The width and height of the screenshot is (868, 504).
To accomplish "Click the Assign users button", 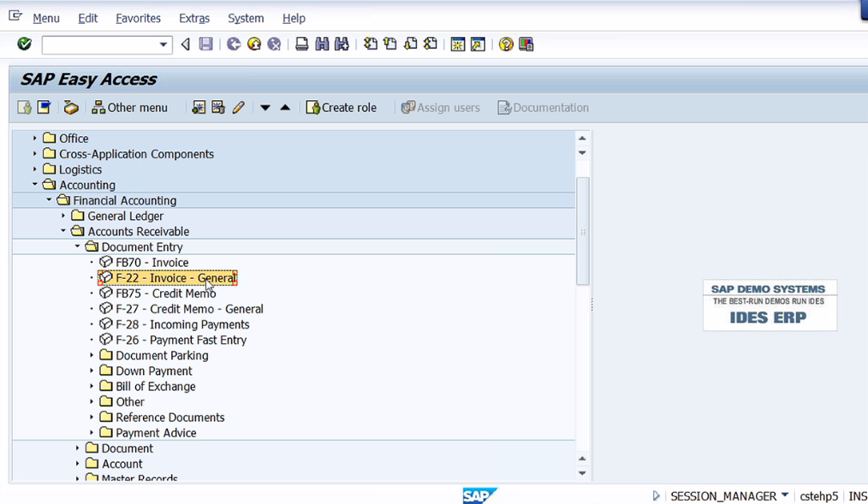I will 441,107.
